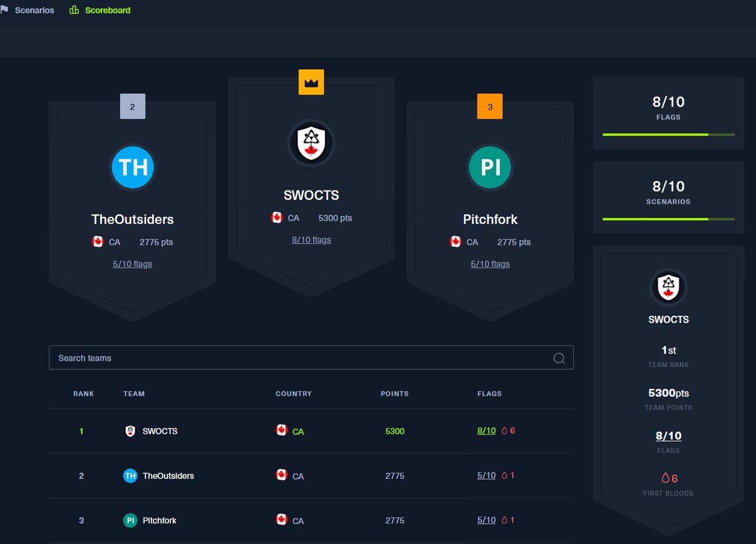This screenshot has width=756, height=544.
Task: Click Canada flag in SWOCTS table row
Action: 282,430
